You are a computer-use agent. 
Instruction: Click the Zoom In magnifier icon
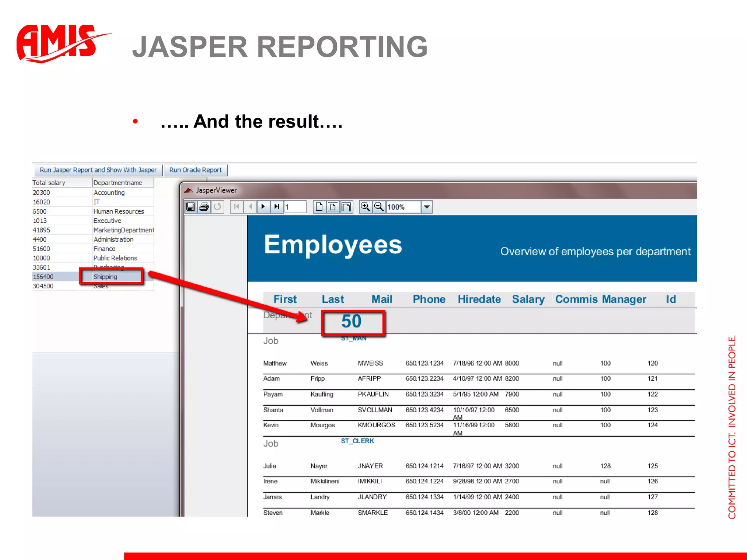click(365, 207)
